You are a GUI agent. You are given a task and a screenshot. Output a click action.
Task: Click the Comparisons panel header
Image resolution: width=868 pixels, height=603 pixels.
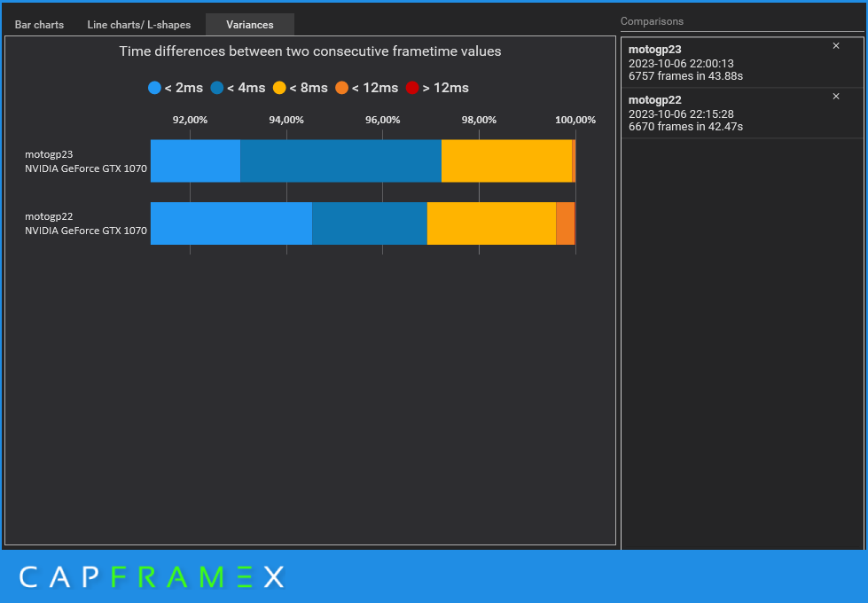pyautogui.click(x=652, y=21)
